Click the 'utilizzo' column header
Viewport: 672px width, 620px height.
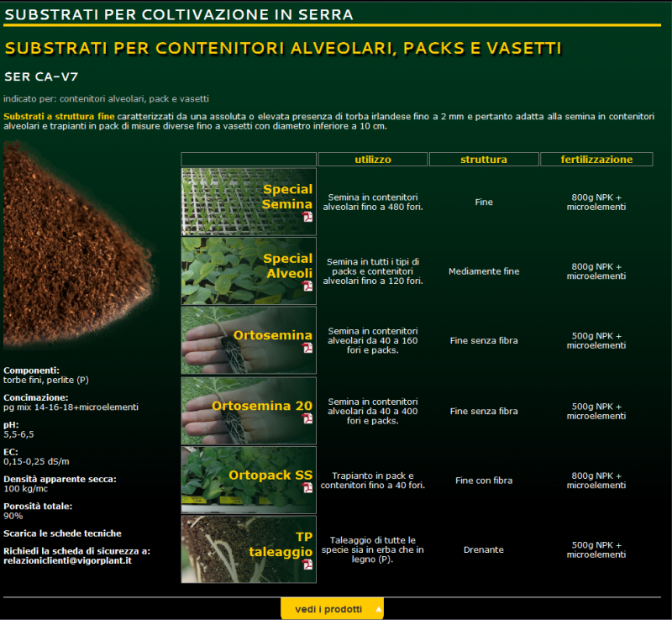tap(373, 159)
